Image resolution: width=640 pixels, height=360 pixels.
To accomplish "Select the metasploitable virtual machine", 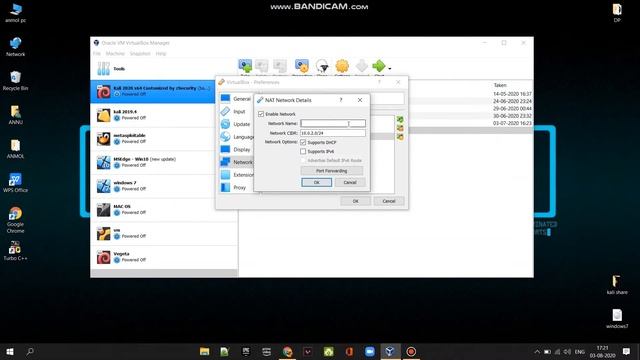I will pyautogui.click(x=164, y=139).
